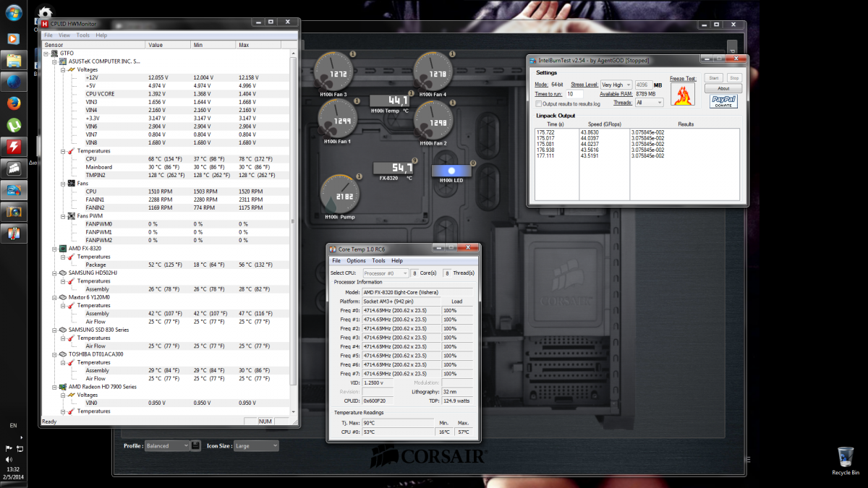Open the Threads dropdown
Viewport: 868px width, 488px height.
(649, 103)
